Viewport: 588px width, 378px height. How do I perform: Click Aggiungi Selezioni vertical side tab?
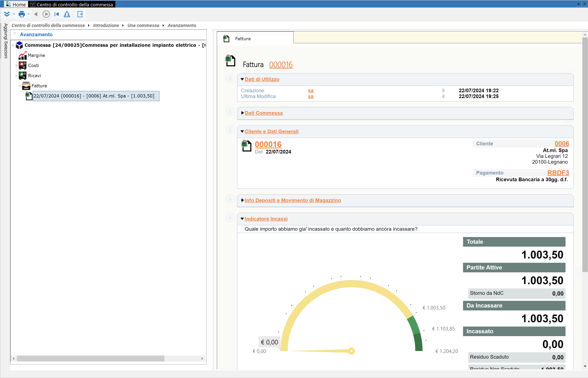(5, 41)
